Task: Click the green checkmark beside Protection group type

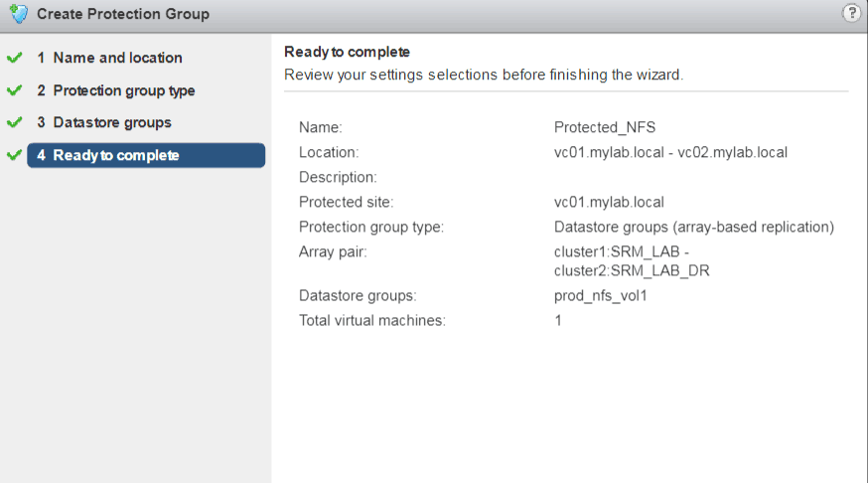Action: [x=14, y=91]
